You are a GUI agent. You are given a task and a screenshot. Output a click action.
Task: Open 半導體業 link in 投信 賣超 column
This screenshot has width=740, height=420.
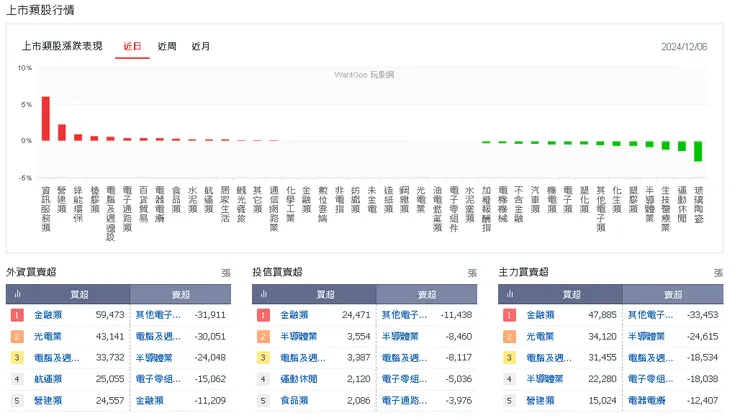400,336
